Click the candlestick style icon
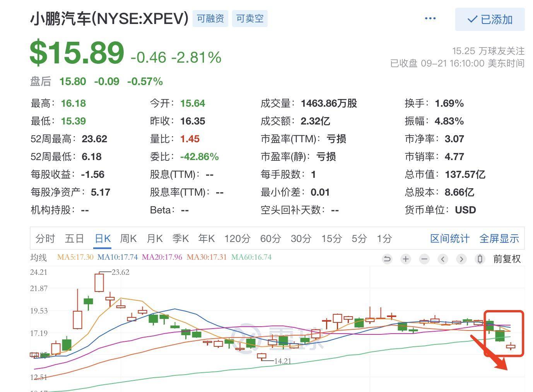The image size is (533, 392). point(480,259)
